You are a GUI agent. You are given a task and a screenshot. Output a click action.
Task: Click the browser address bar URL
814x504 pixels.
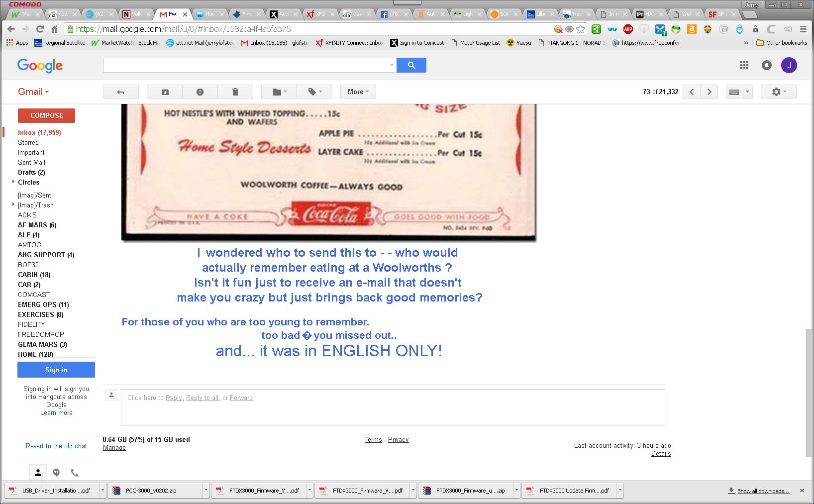coord(183,29)
